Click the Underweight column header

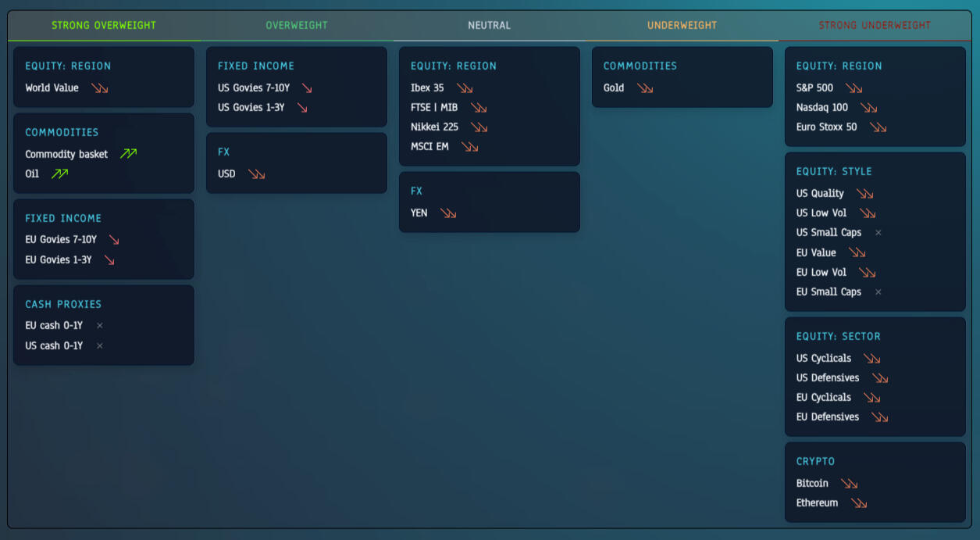682,25
